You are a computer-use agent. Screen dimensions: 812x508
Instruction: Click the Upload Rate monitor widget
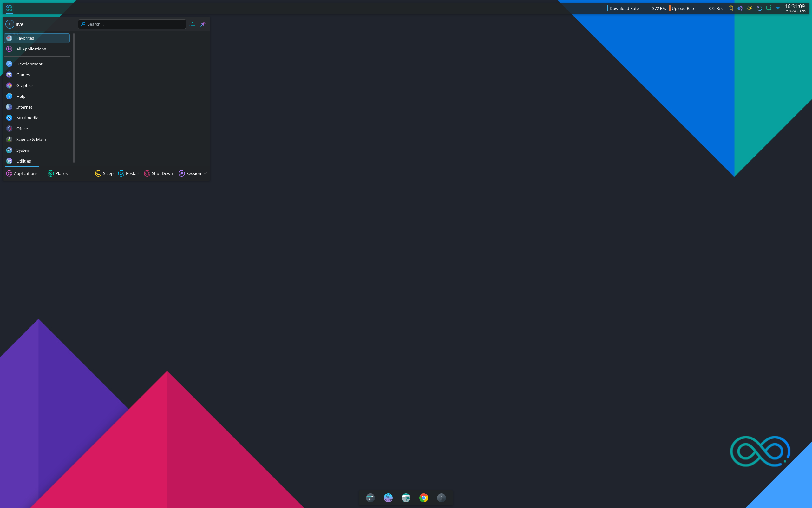click(696, 8)
